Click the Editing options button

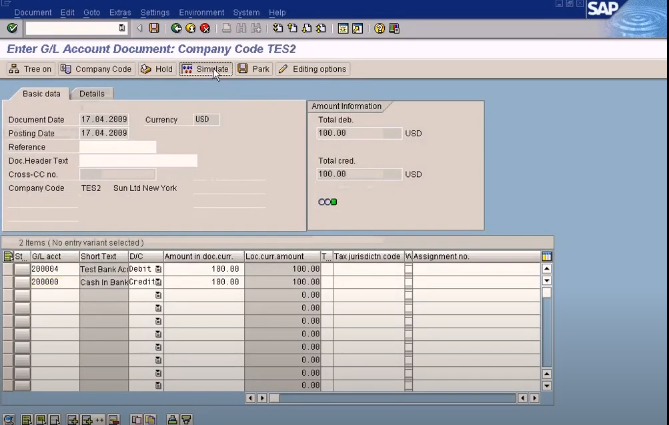(313, 69)
